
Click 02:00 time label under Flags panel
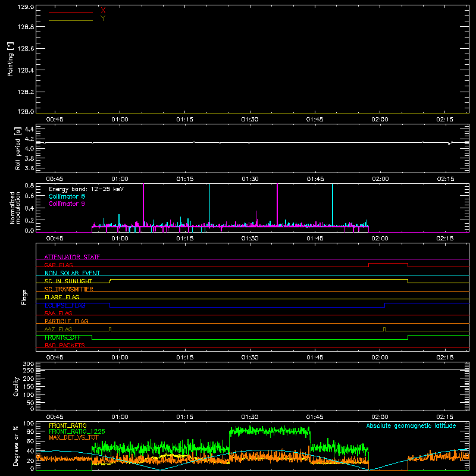pos(380,358)
